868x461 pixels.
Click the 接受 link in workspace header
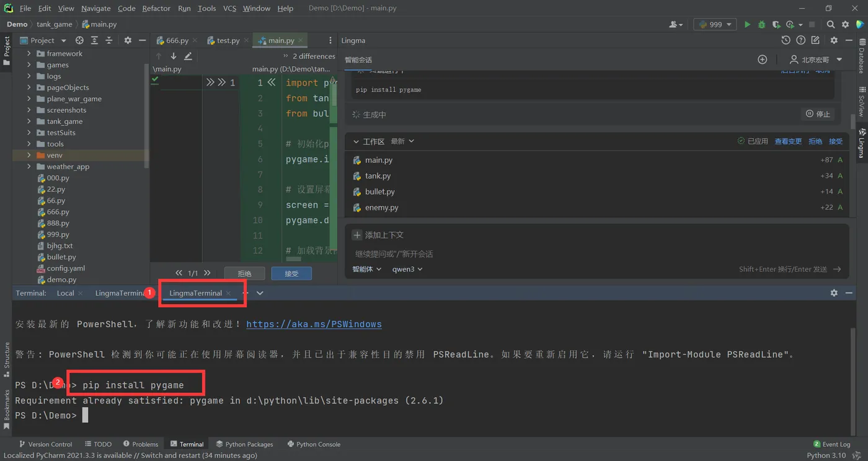[836, 141]
